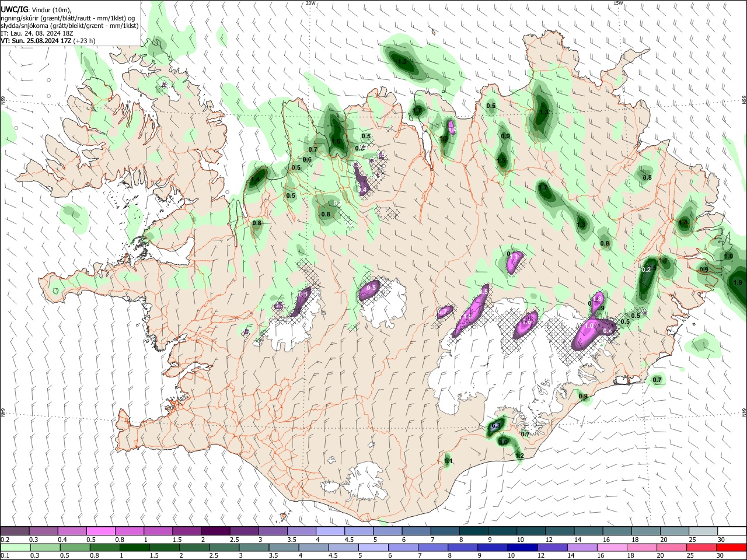Click the '0.1' label under the rain legend

click(5, 556)
